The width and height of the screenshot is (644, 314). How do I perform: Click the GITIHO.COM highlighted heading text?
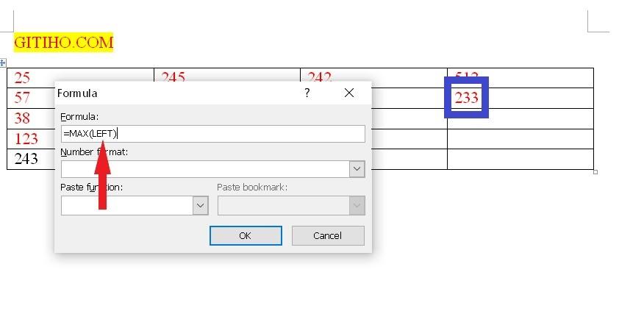(64, 42)
